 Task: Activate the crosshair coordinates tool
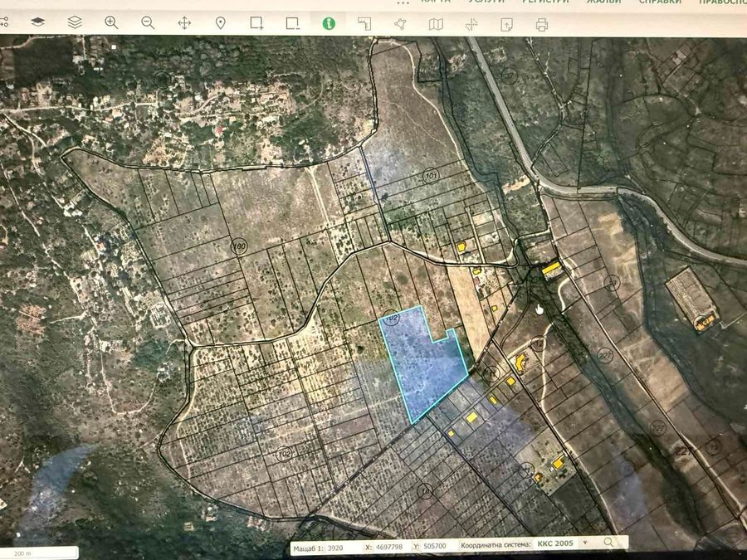(471, 24)
